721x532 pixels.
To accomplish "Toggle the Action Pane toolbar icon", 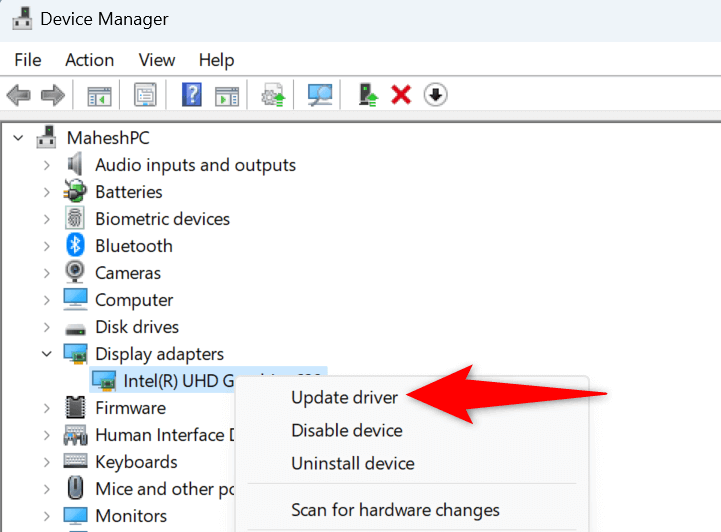I will point(227,96).
